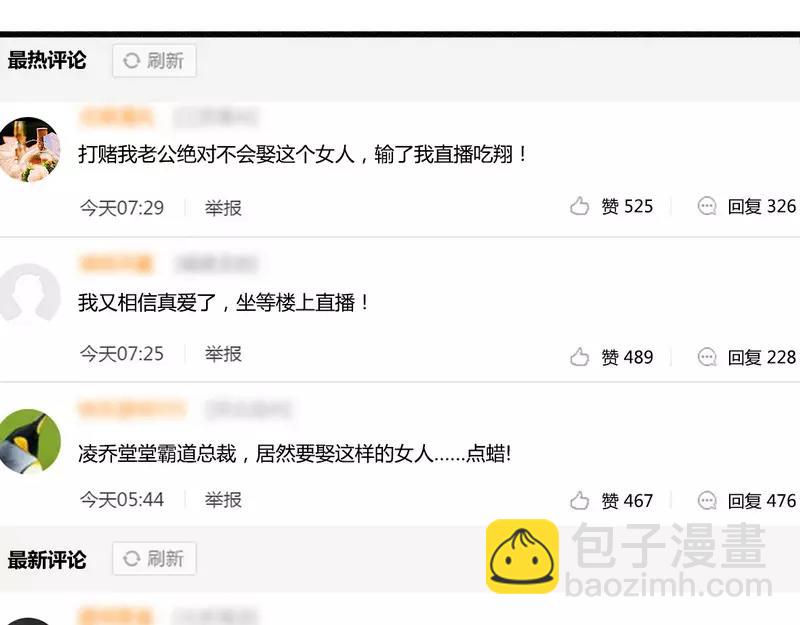This screenshot has height=625, width=800.
Task: Select the 最热评论 heading
Action: tap(47, 60)
